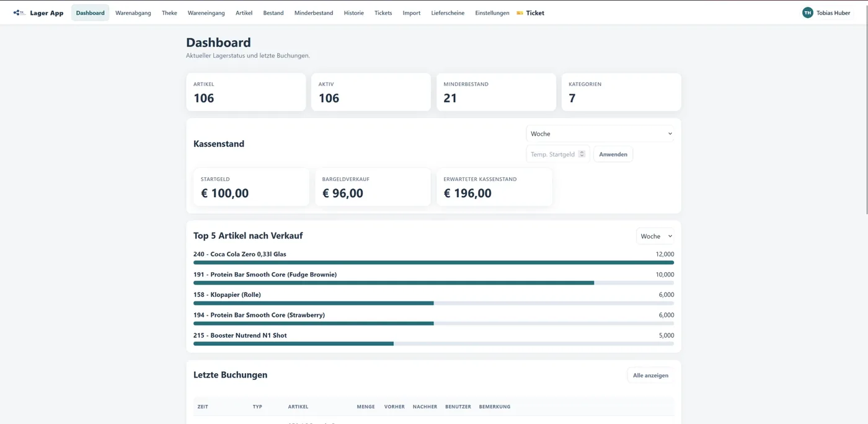The height and width of the screenshot is (424, 868).
Task: Open the Bestand page
Action: click(x=273, y=12)
